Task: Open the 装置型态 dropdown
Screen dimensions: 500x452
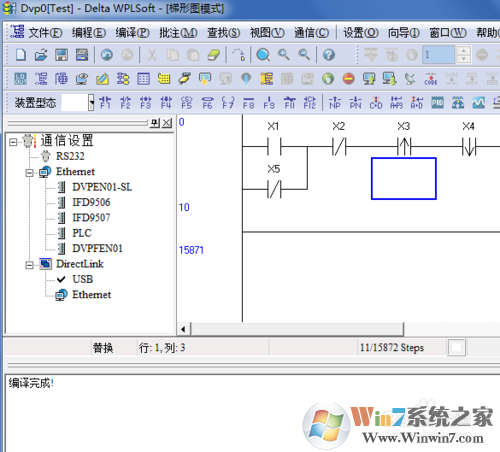Action: click(91, 103)
